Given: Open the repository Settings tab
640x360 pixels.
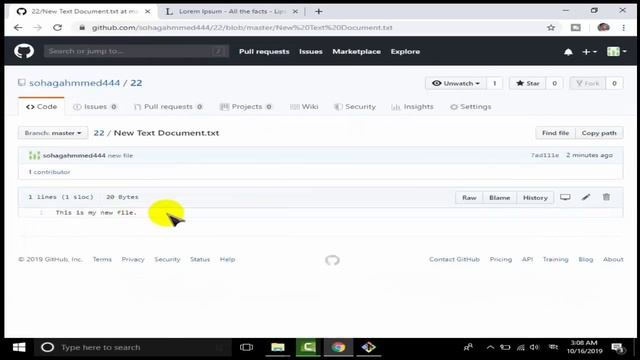Looking at the screenshot, I should tap(471, 107).
